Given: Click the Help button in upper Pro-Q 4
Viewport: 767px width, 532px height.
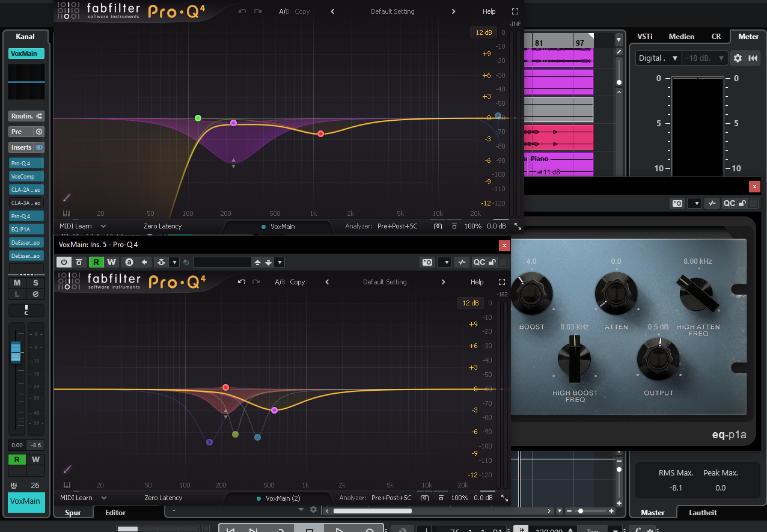Looking at the screenshot, I should coord(489,11).
